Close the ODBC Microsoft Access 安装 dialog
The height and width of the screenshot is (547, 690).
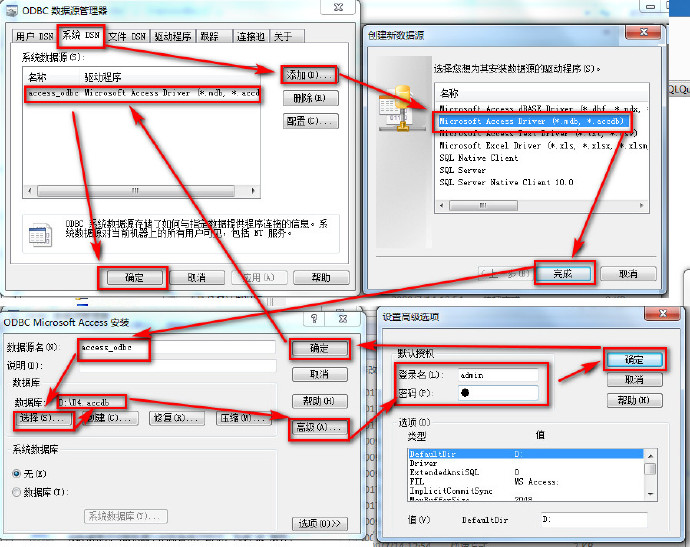click(x=343, y=318)
